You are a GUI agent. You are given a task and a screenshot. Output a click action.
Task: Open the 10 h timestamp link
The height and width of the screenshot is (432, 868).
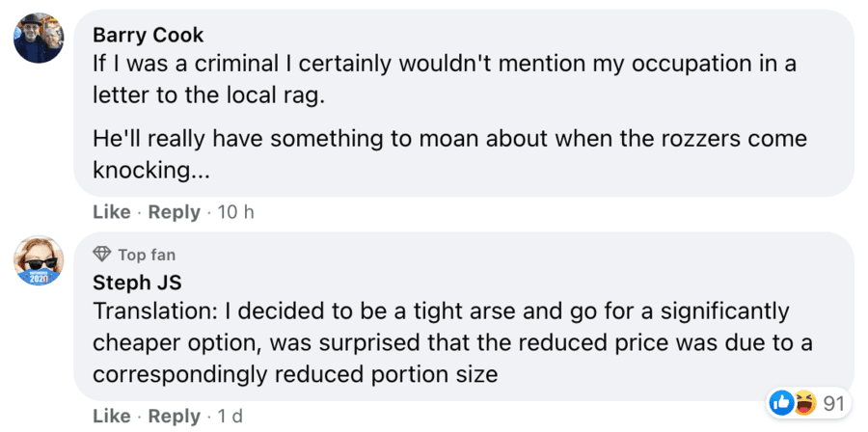(x=236, y=211)
